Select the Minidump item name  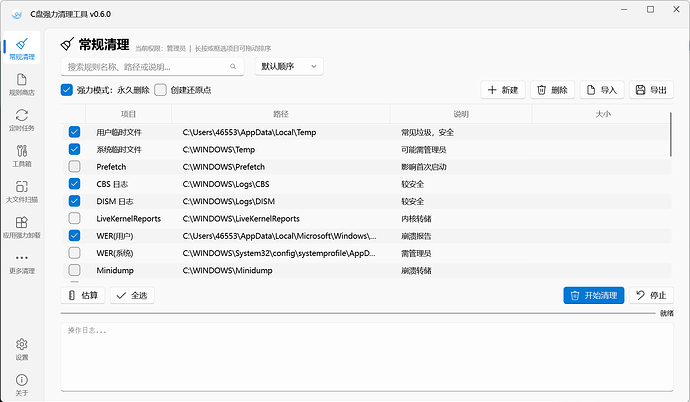pos(115,270)
